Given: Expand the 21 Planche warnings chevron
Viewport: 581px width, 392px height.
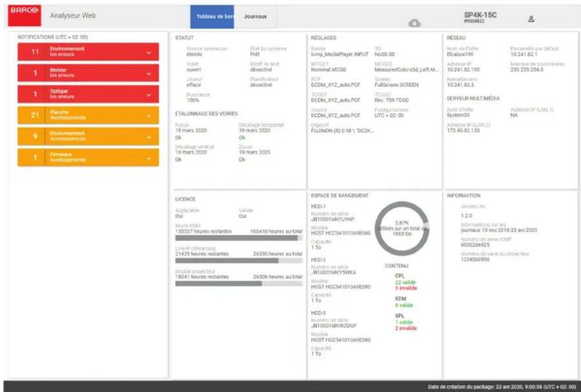Looking at the screenshot, I should (x=149, y=116).
